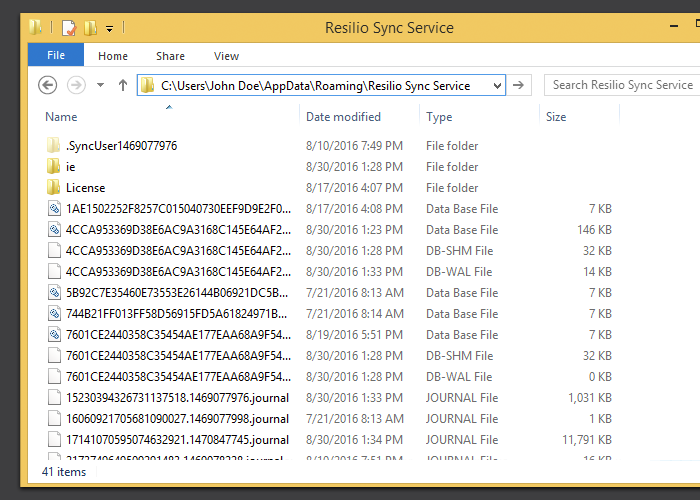Click the 1,031 KB size value

[x=590, y=397]
